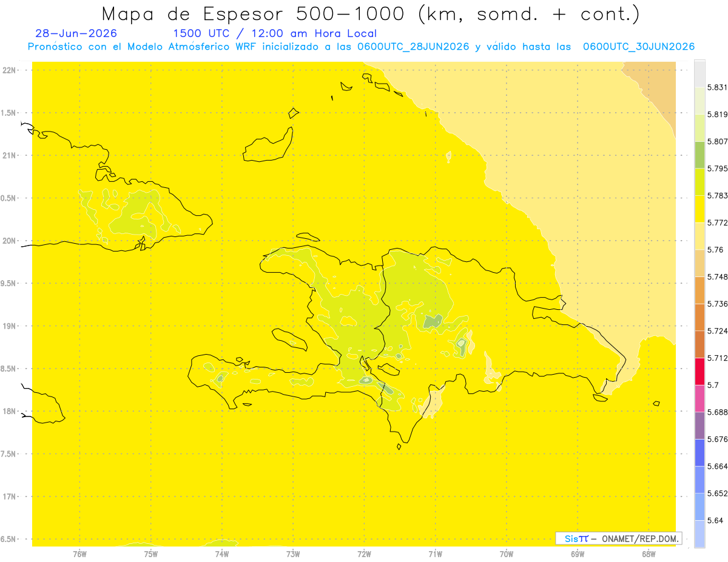Click the '5.652' legend value
This screenshot has width=728, height=562.
(717, 493)
